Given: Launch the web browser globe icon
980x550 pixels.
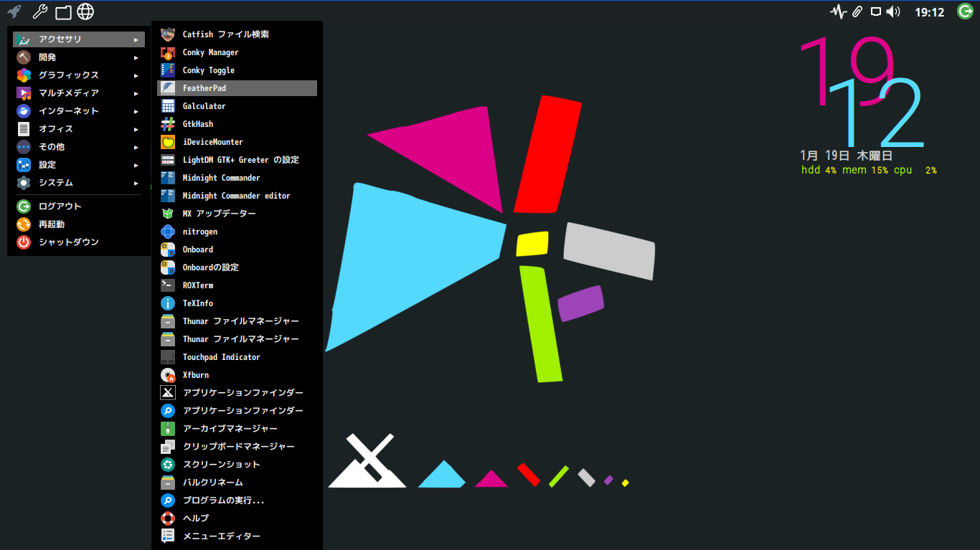Looking at the screenshot, I should point(85,11).
